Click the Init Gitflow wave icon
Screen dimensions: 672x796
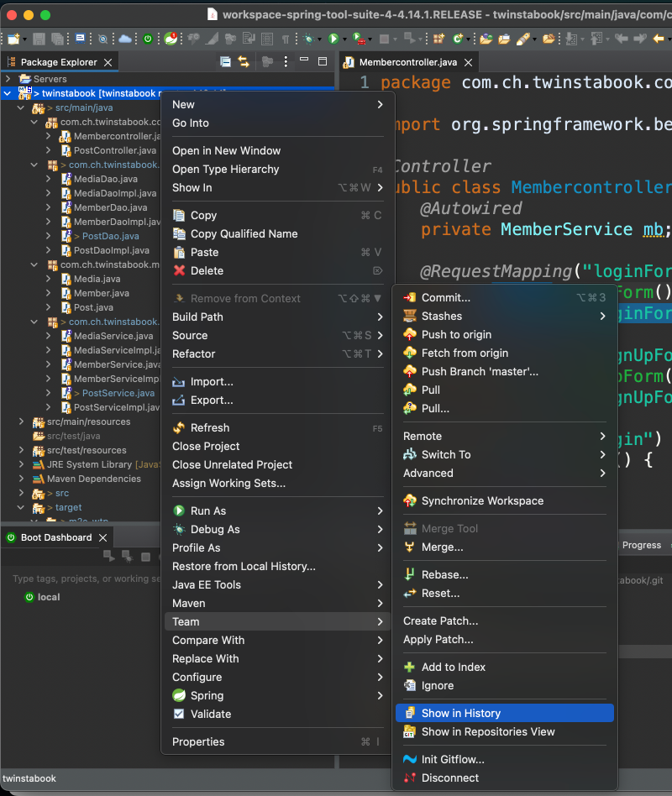(409, 759)
